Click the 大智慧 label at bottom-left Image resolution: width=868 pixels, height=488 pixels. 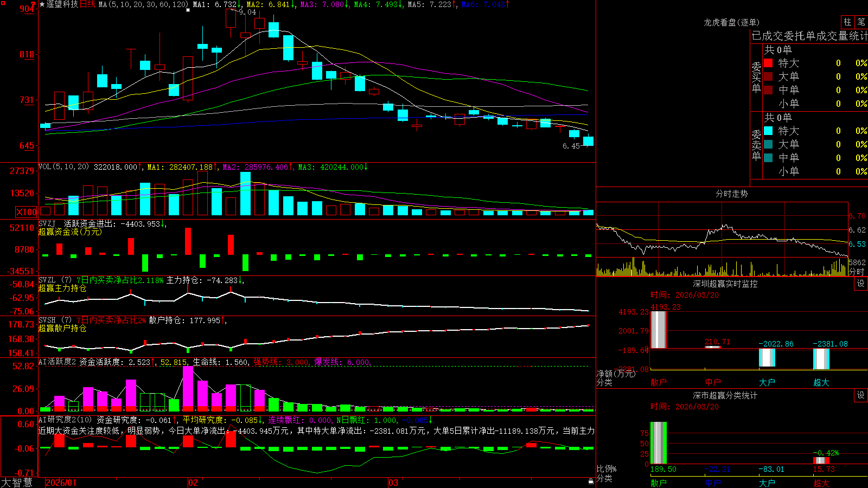pos(17,482)
